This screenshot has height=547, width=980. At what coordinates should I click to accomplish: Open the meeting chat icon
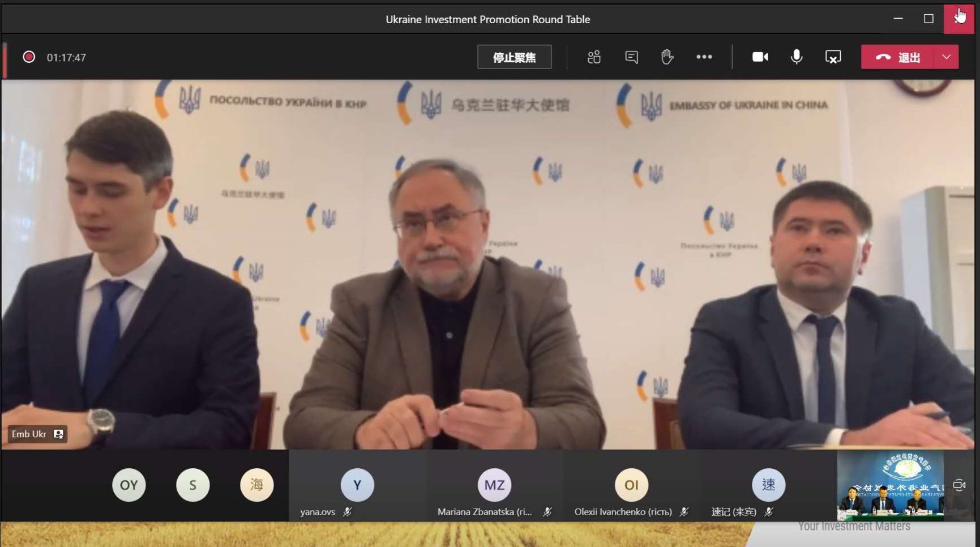631,57
